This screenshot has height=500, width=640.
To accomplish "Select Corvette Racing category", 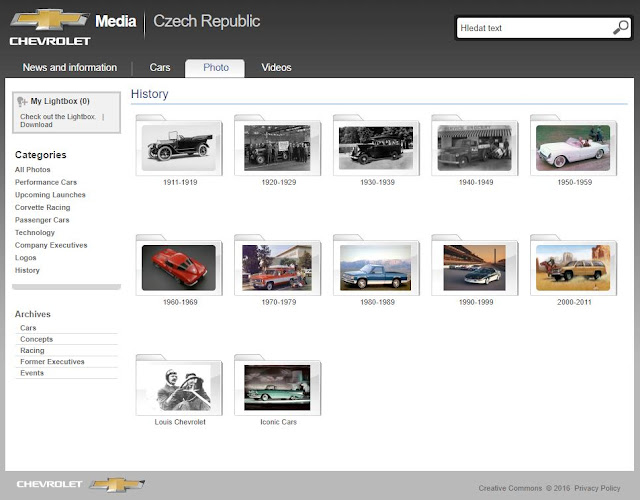I will point(42,207).
